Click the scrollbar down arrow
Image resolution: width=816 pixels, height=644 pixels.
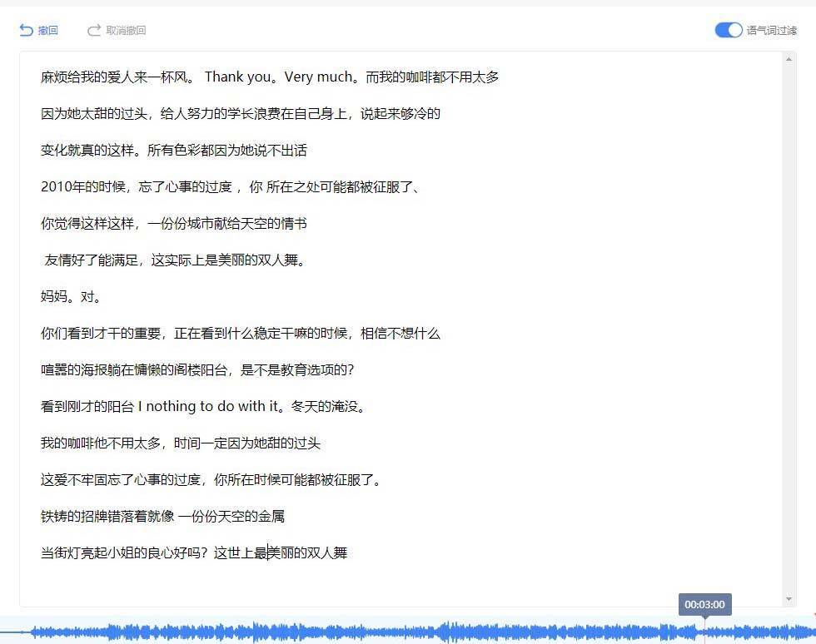click(789, 599)
